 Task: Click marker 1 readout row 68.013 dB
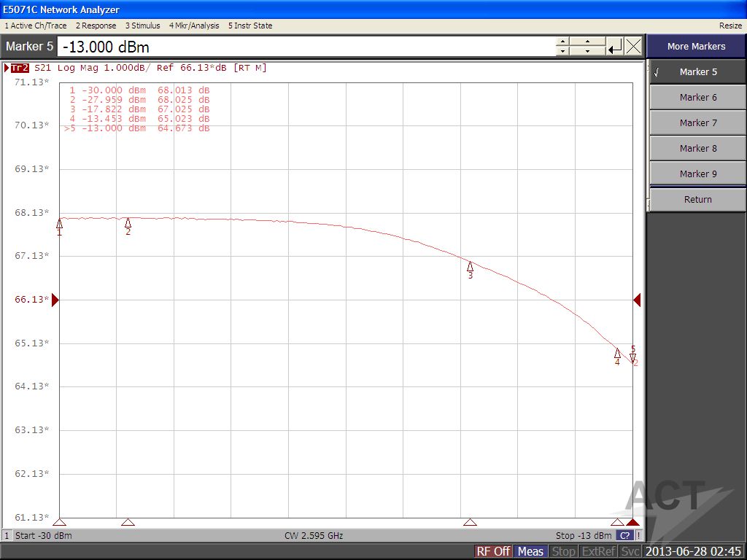point(139,90)
